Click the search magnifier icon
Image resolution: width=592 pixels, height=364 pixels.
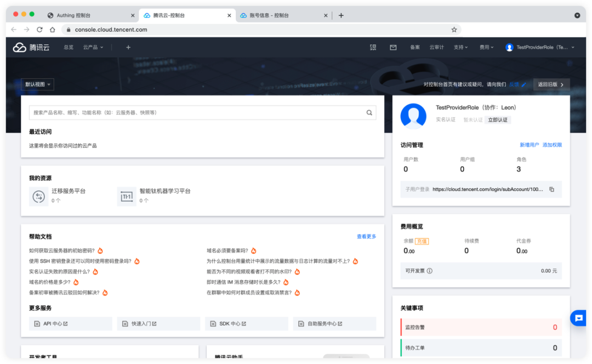[x=369, y=112]
